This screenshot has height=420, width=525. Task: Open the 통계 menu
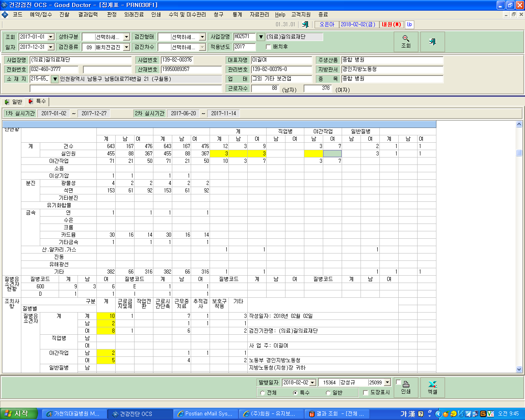237,14
